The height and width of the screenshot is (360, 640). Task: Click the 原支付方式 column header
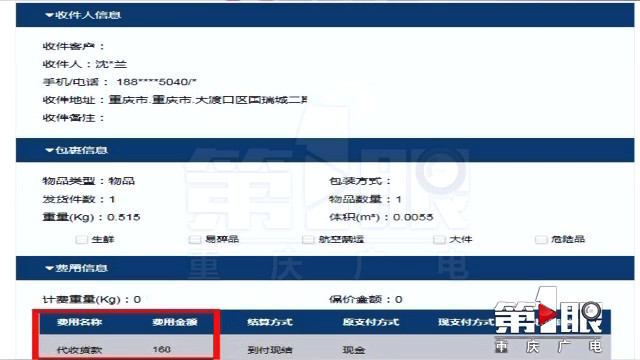pos(371,322)
